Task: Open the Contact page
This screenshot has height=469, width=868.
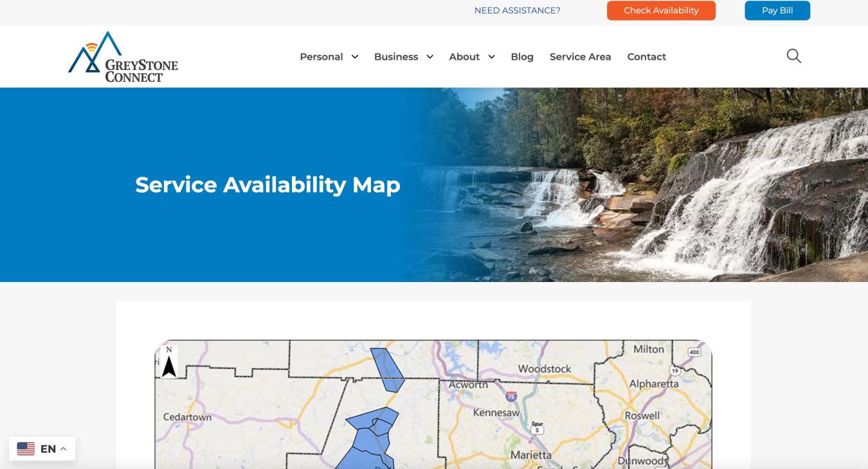Action: click(x=647, y=57)
